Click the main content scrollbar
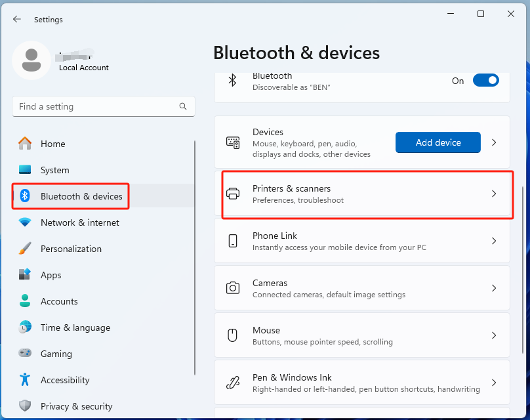Screen dimensions: 530x420 pos(523,270)
